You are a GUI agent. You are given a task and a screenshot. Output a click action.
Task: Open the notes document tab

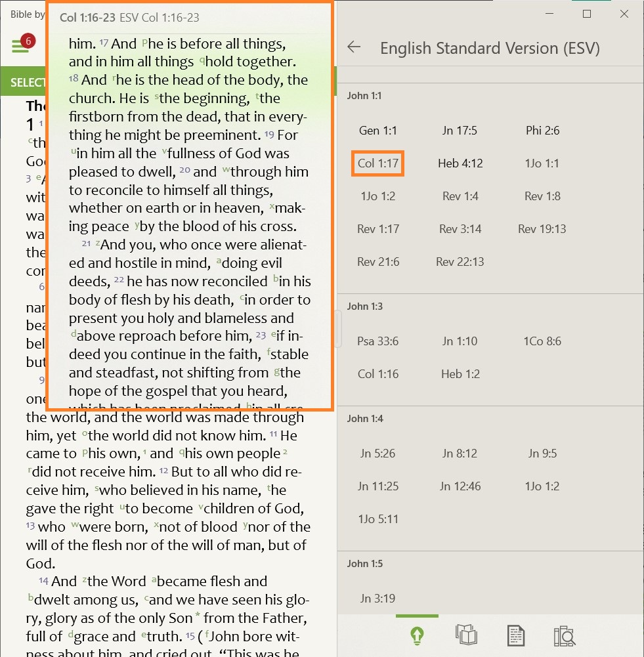click(x=515, y=635)
